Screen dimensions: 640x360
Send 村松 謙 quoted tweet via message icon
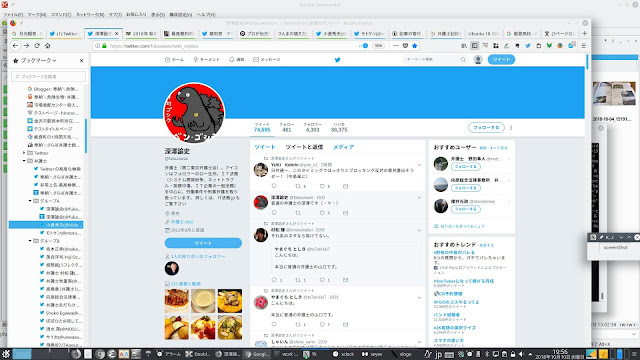[x=345, y=280]
